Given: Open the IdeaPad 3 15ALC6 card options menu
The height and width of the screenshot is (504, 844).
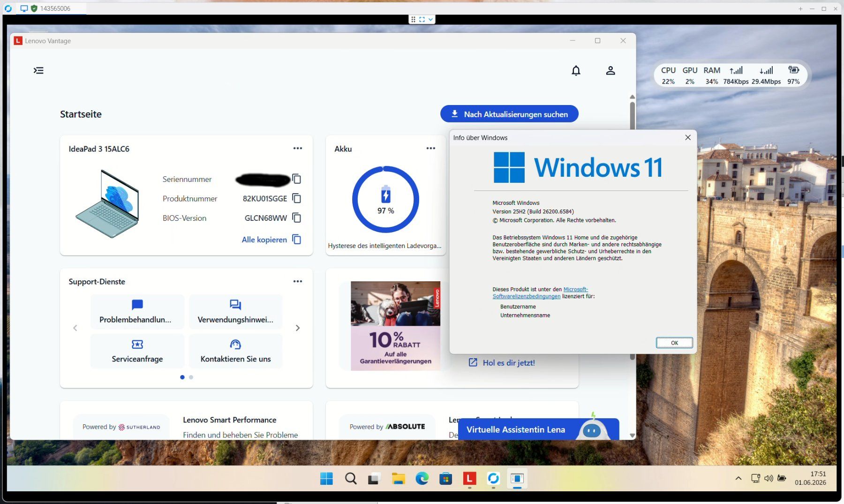Looking at the screenshot, I should pos(298,148).
